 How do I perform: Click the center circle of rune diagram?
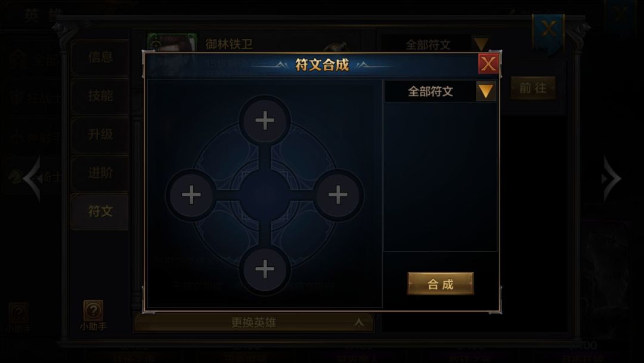265,195
